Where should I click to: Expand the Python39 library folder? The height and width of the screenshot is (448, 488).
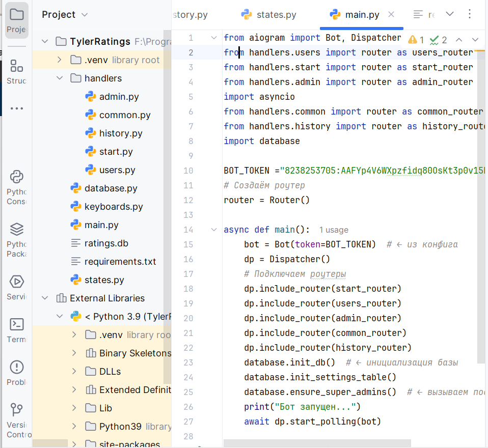tap(74, 427)
